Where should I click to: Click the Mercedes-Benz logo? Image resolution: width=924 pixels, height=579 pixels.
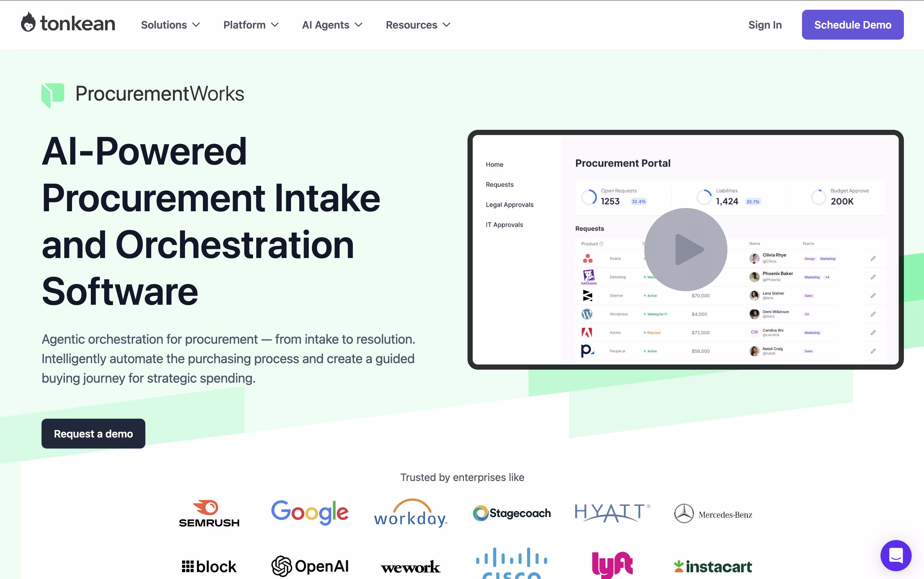[x=713, y=513]
